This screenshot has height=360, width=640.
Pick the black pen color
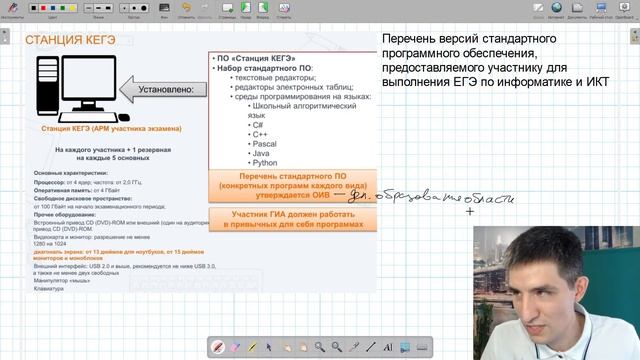[34, 8]
